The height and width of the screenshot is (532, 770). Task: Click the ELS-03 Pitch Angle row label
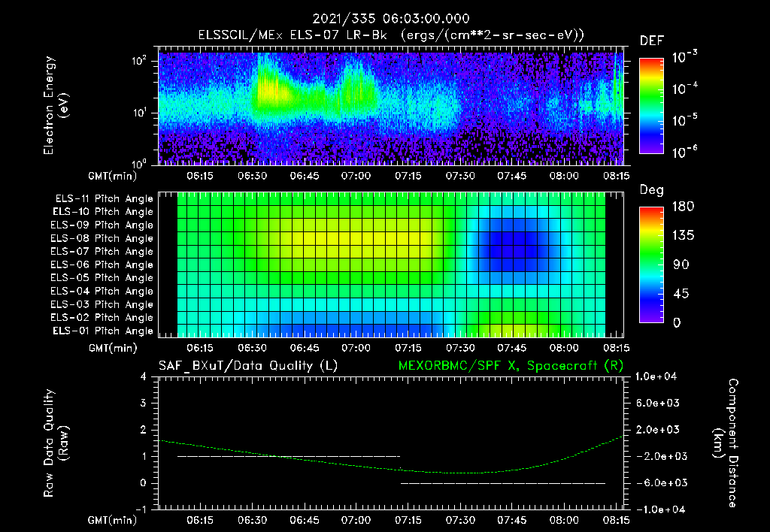tap(102, 304)
